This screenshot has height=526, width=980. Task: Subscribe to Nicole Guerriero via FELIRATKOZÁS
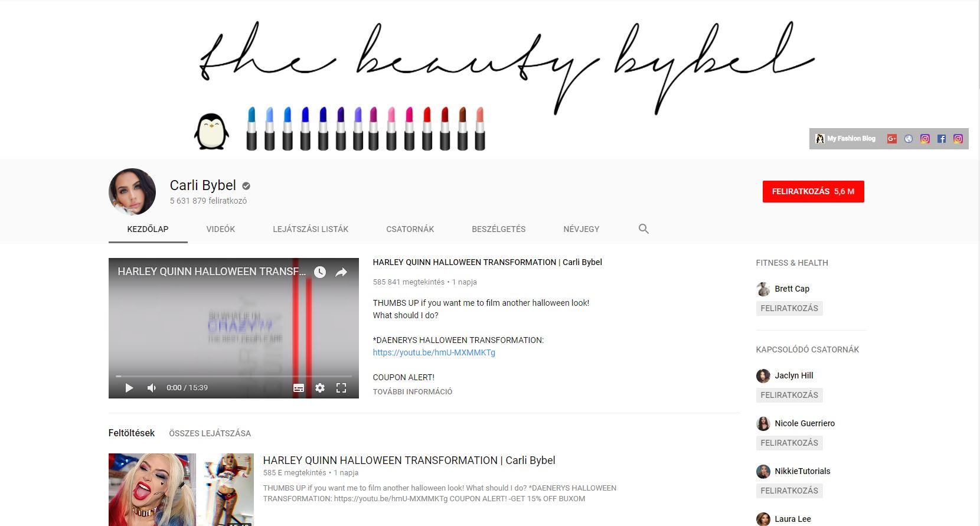click(789, 443)
